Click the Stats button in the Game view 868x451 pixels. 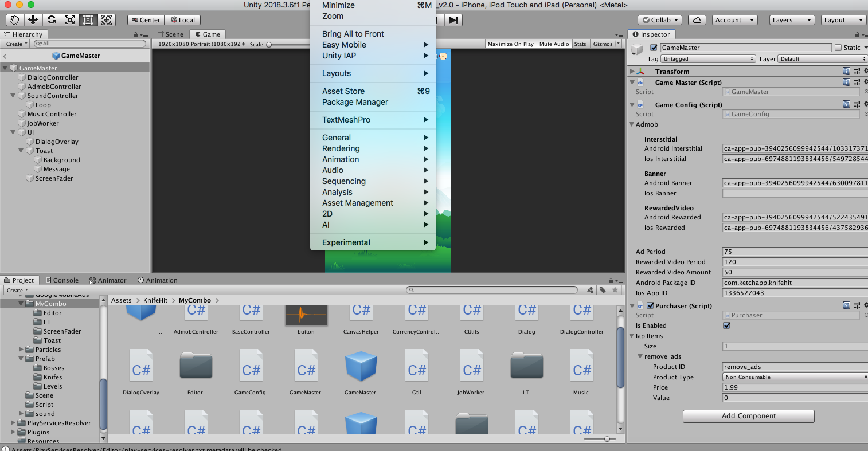pyautogui.click(x=580, y=44)
